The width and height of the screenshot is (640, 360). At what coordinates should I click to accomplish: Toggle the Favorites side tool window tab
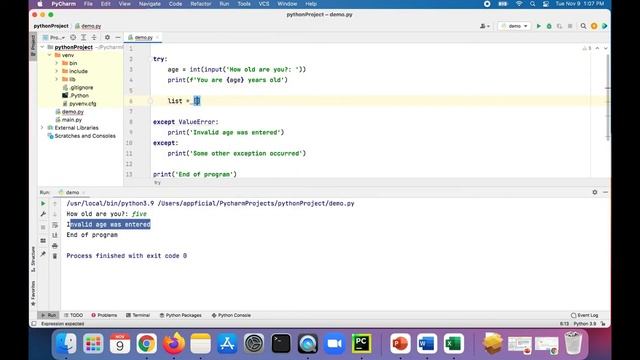point(33,293)
